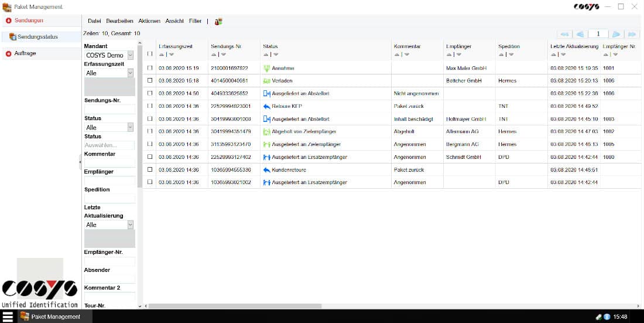
Task: Go to the previous results page
Action: [x=580, y=34]
